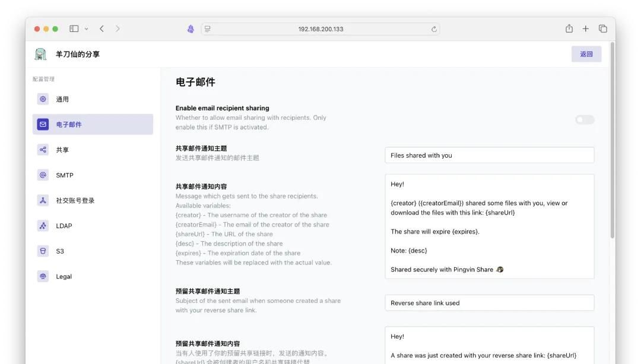The height and width of the screenshot is (364, 641).
Task: Open a new browser tab with plus button
Action: click(x=585, y=28)
